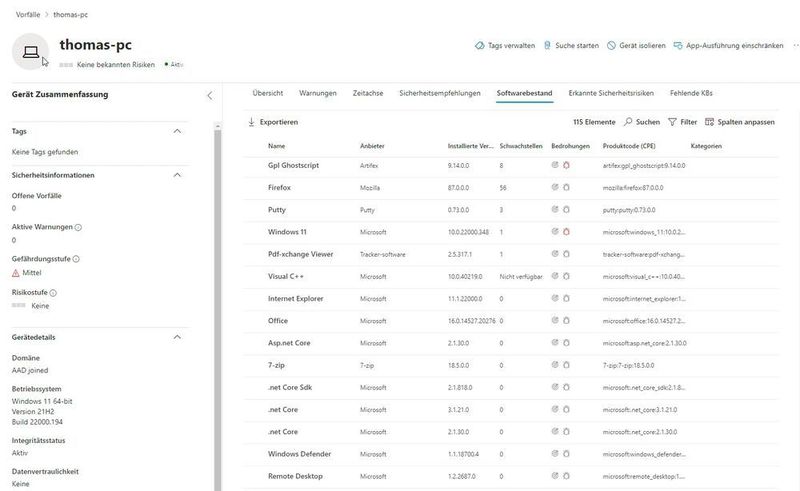Click the alert icon in Windows Defender row
This screenshot has width=800, height=491.
click(566, 454)
